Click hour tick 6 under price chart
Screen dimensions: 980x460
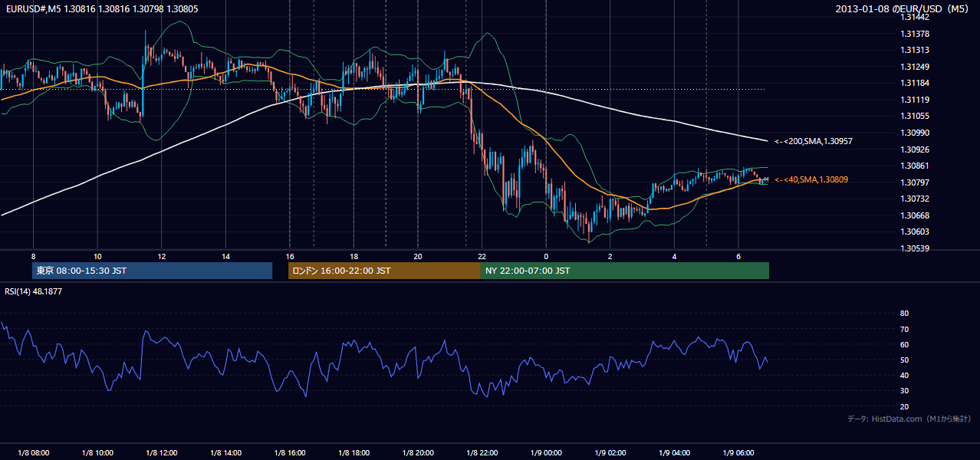[x=738, y=256]
